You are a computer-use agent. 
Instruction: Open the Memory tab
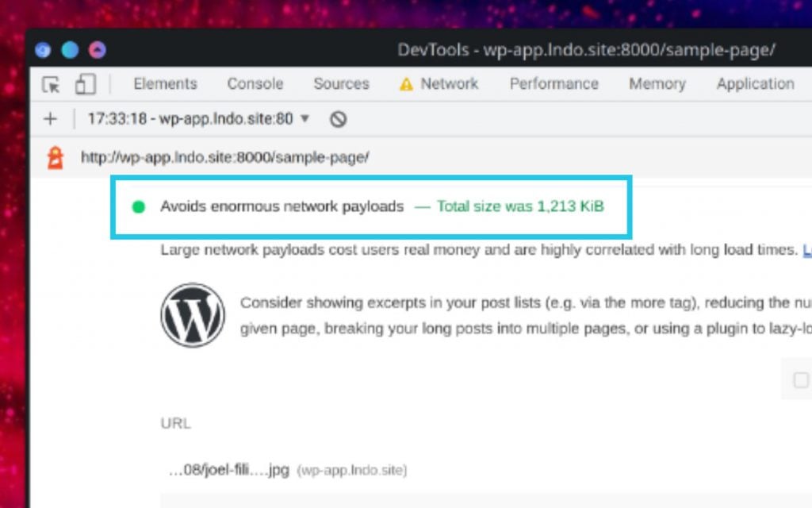(x=657, y=84)
